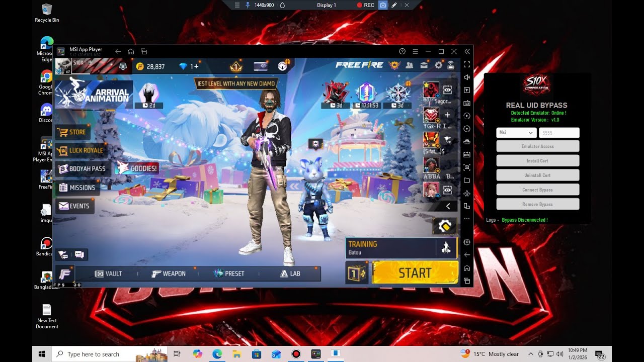Open the Arrival Animation banner
644x362 pixels.
tap(94, 94)
